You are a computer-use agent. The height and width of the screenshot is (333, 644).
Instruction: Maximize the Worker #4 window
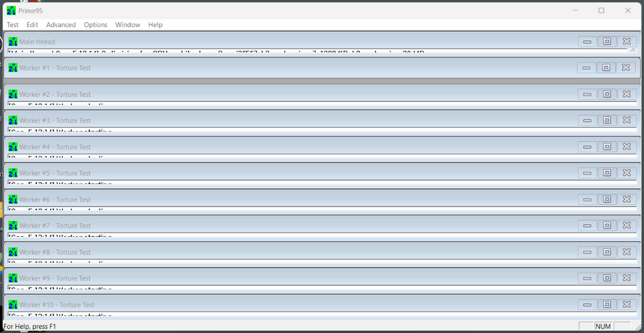(607, 146)
